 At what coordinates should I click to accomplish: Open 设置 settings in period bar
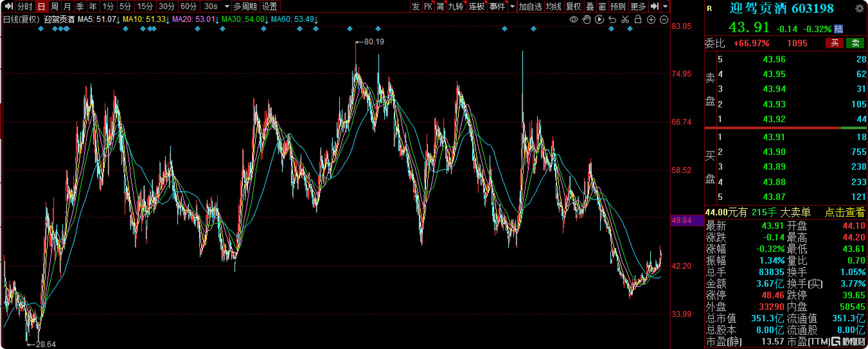pos(270,6)
